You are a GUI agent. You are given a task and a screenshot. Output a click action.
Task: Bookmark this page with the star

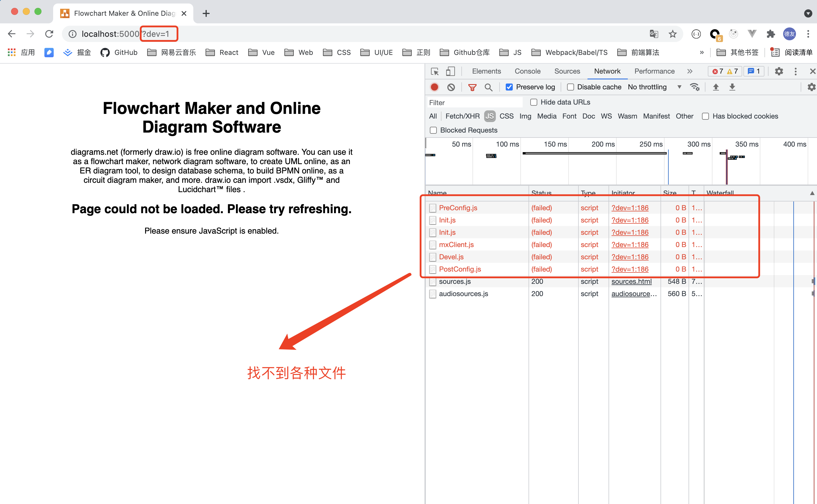coord(672,34)
